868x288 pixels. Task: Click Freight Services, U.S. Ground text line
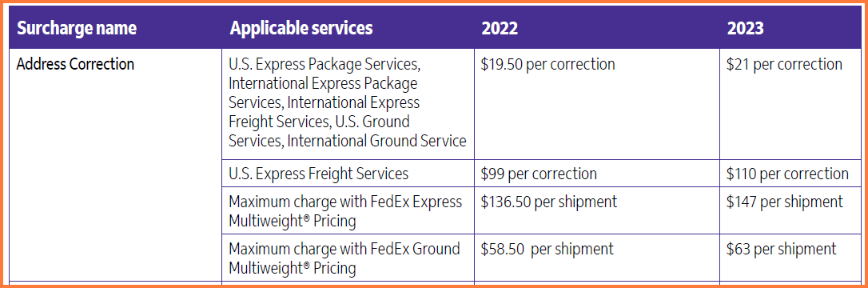pyautogui.click(x=319, y=122)
